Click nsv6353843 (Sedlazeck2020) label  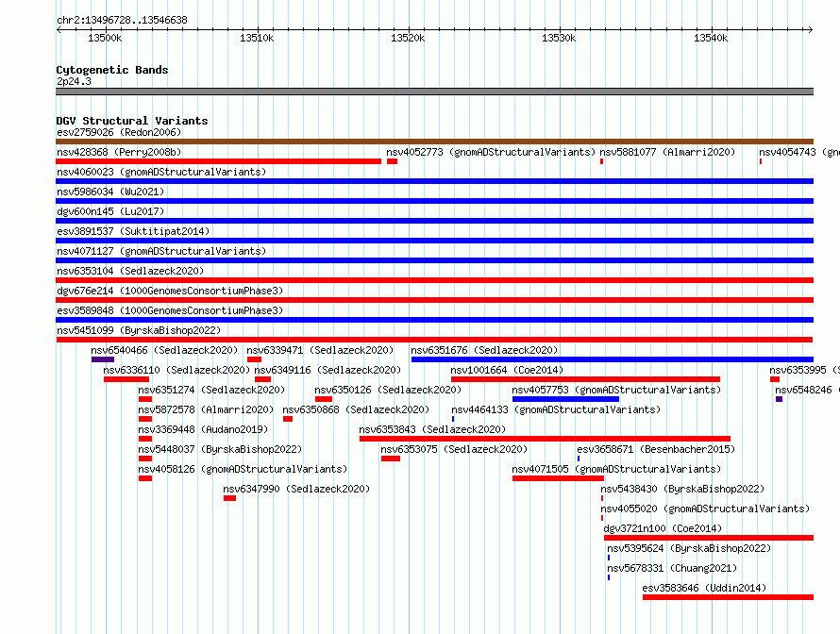click(x=432, y=429)
